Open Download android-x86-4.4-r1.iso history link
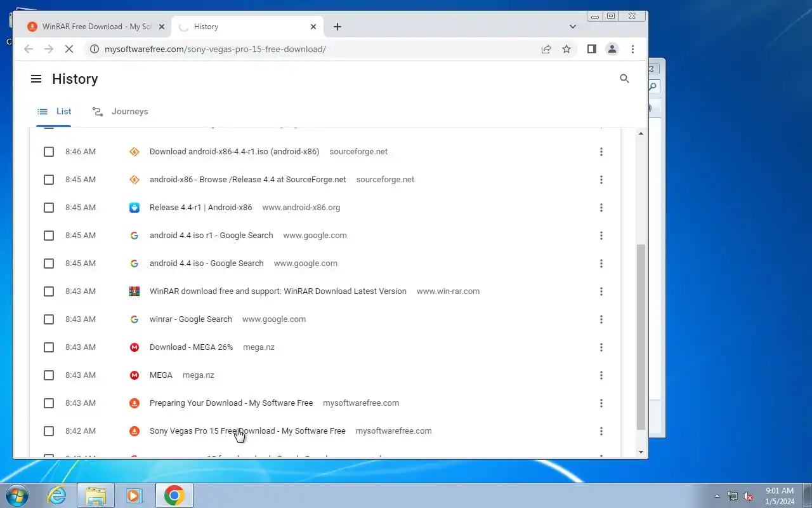The image size is (812, 508). pyautogui.click(x=234, y=152)
